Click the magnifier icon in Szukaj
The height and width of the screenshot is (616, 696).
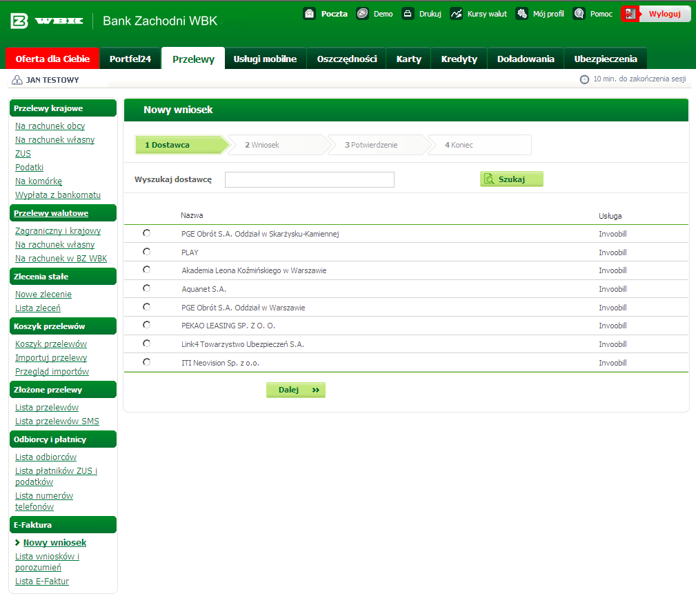489,179
